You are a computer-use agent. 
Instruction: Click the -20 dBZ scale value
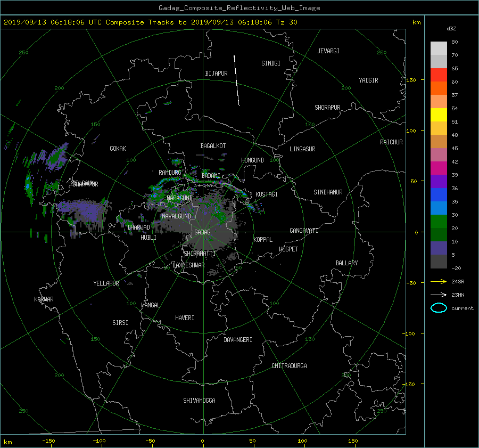tap(456, 268)
